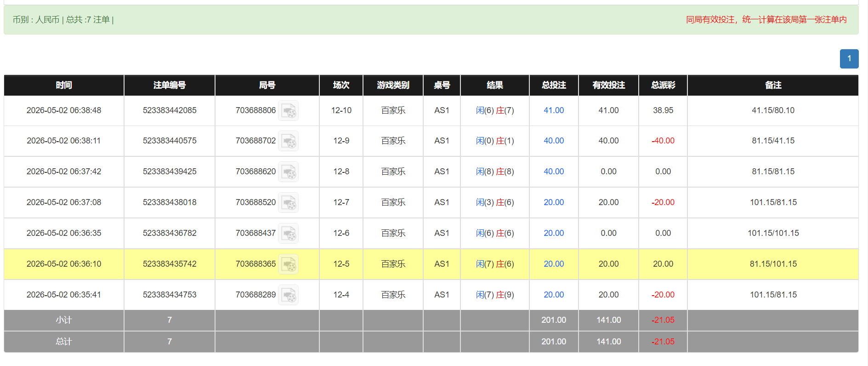
Task: Click 总计 grand total row label
Action: click(64, 342)
